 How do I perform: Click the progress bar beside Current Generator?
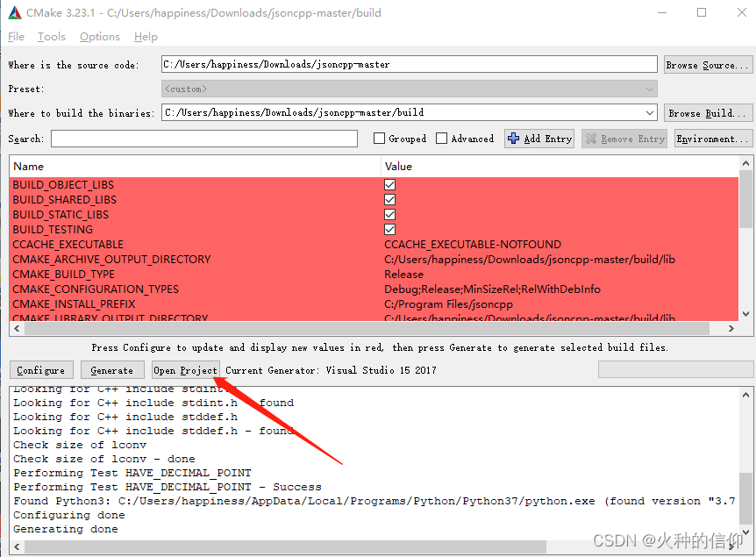point(675,370)
